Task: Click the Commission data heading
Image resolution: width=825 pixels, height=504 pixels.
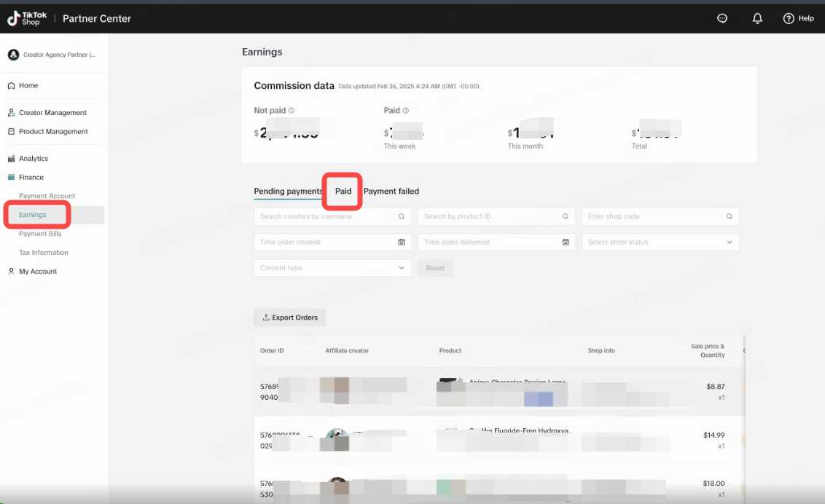Action: 294,86
